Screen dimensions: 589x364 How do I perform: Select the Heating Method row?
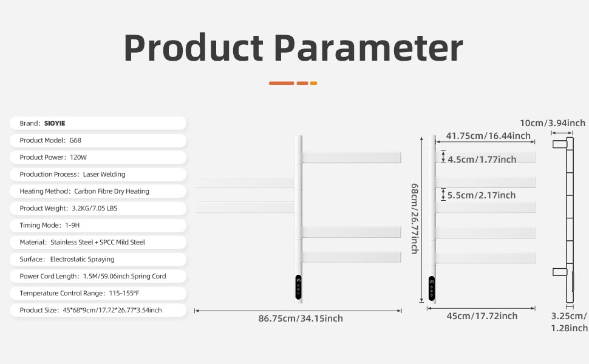point(97,191)
